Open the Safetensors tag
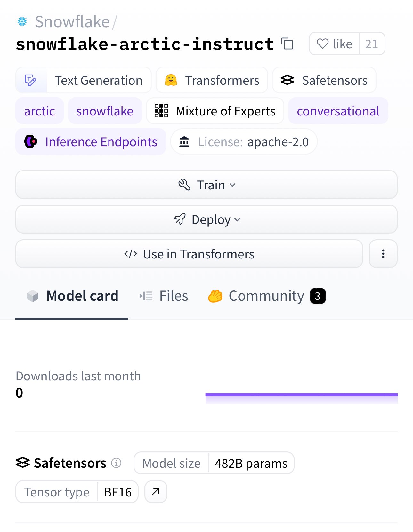This screenshot has height=532, width=413. tap(324, 80)
